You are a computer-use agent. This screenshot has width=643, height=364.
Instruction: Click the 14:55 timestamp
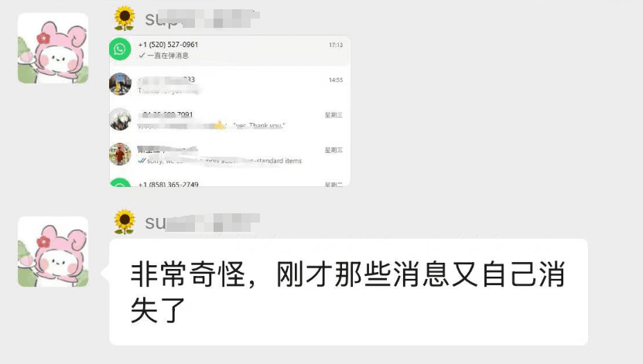(x=336, y=80)
